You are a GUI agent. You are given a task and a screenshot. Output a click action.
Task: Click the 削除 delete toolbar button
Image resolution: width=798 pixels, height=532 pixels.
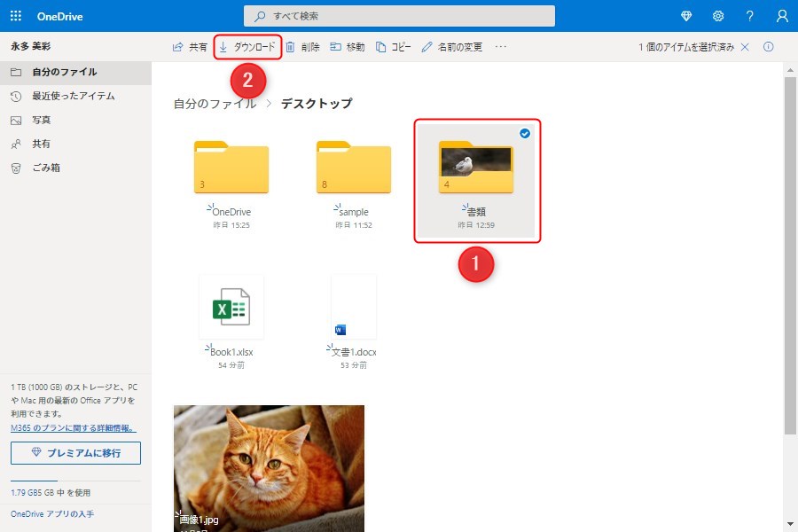pyautogui.click(x=302, y=47)
